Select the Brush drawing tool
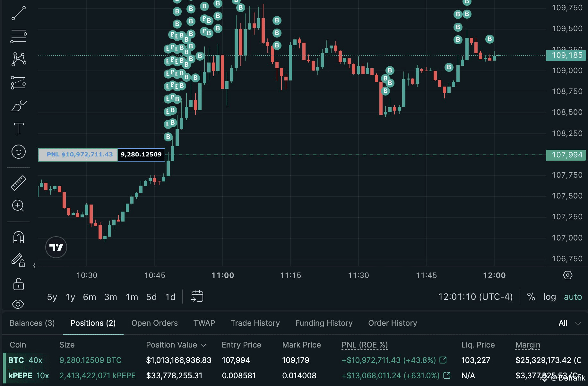This screenshot has height=386, width=588. pos(18,106)
